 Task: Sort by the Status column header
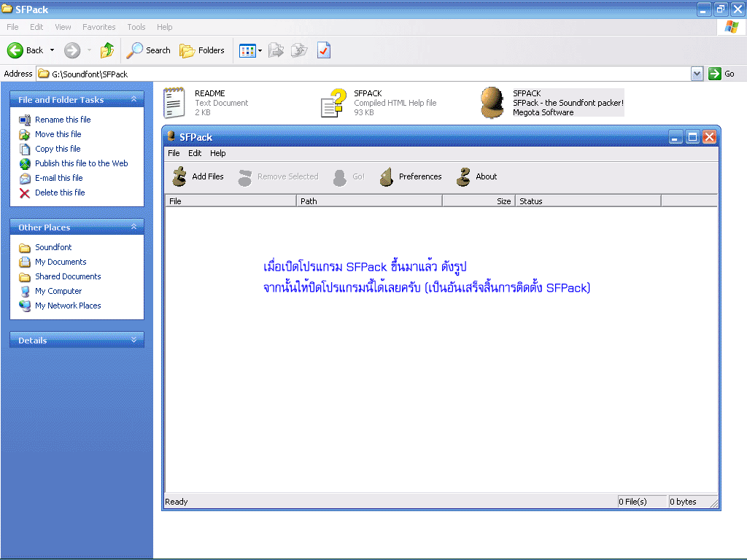(589, 201)
